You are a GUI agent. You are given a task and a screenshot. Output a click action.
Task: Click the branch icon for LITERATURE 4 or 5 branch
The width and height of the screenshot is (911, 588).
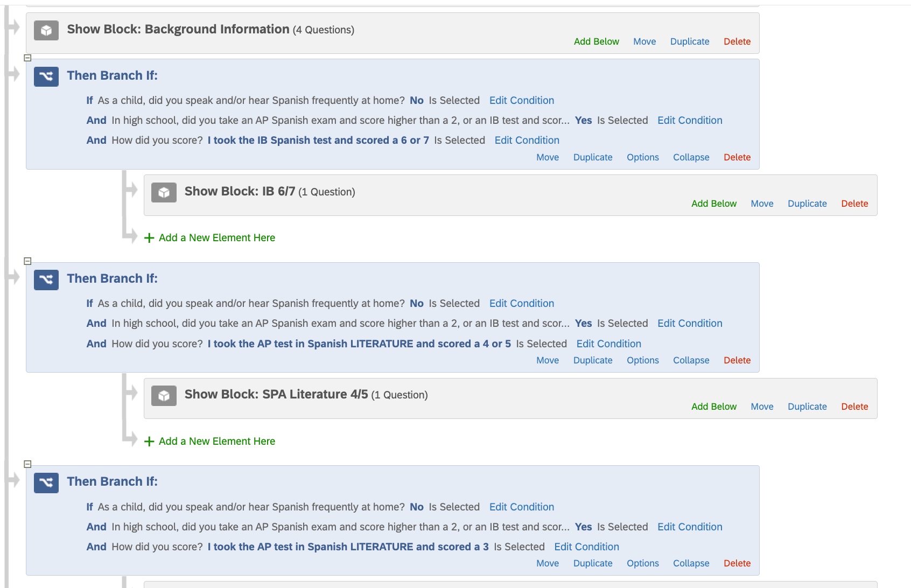point(46,279)
